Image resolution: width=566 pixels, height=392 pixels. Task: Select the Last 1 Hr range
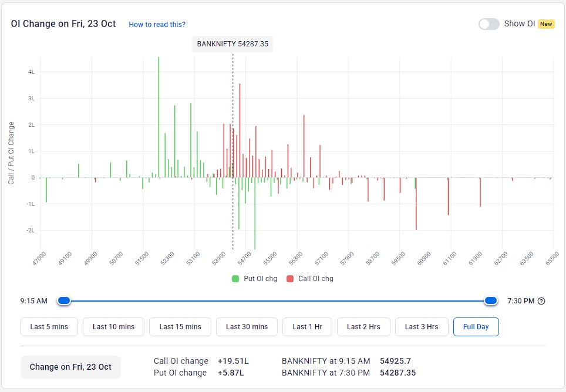tap(307, 327)
